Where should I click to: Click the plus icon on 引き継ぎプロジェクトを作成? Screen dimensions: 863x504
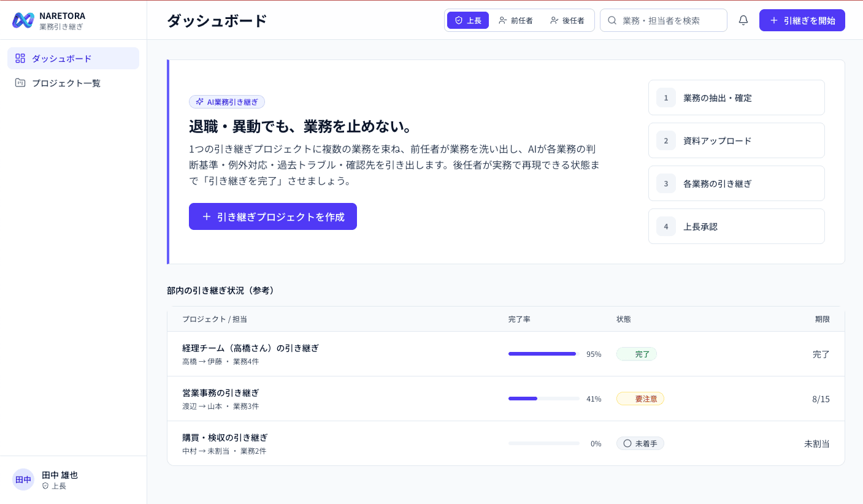tap(207, 216)
